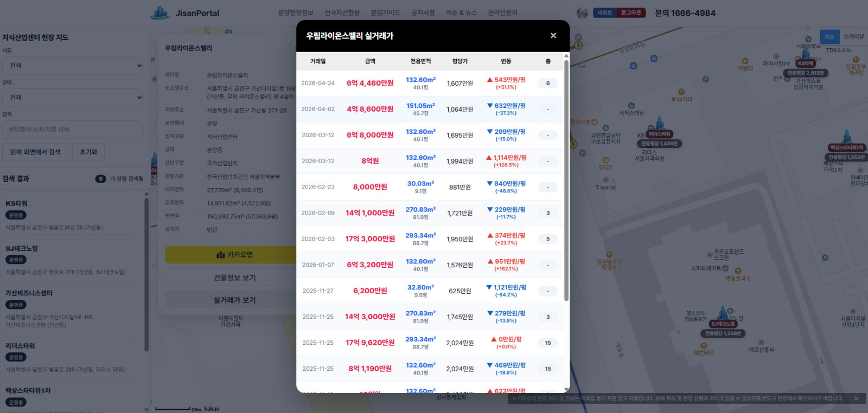Viewport: 868px width, 413px height.
Task: Click the 황금밀이랑 떡볶이 restaurant icon
Action: click(x=609, y=254)
